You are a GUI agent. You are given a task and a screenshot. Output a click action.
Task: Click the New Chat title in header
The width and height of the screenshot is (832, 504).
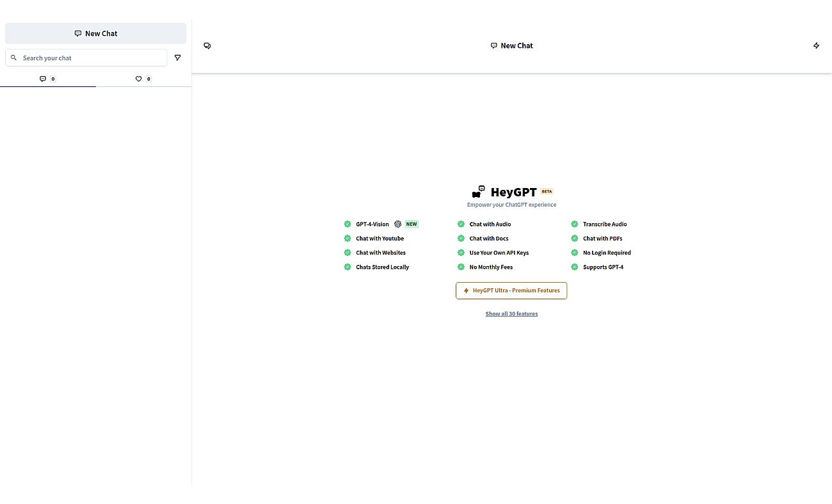tap(511, 45)
